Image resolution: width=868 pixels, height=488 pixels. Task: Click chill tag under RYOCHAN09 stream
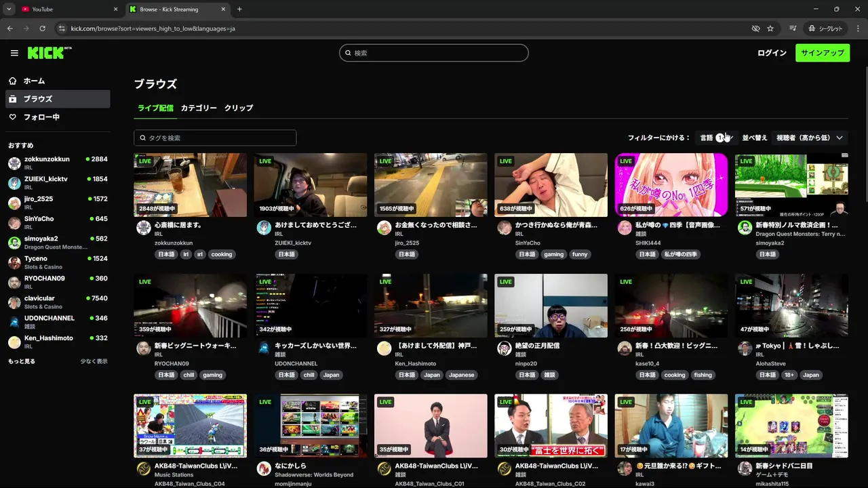[x=189, y=375]
